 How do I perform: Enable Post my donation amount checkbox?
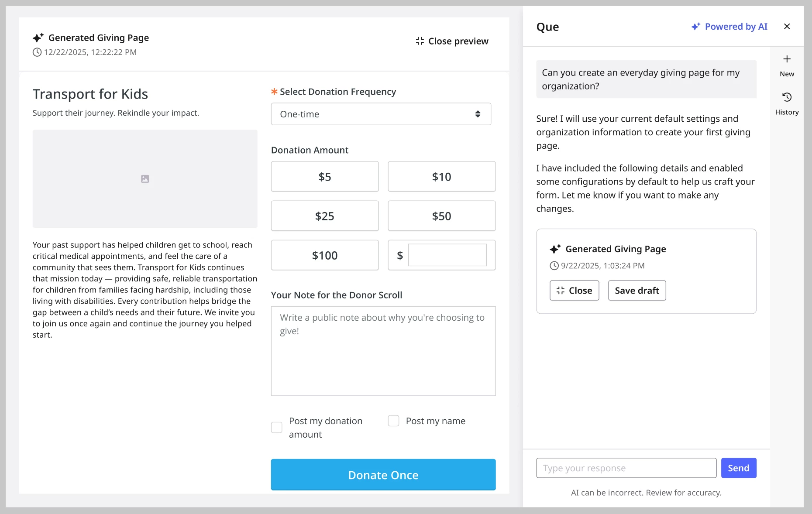[277, 428]
